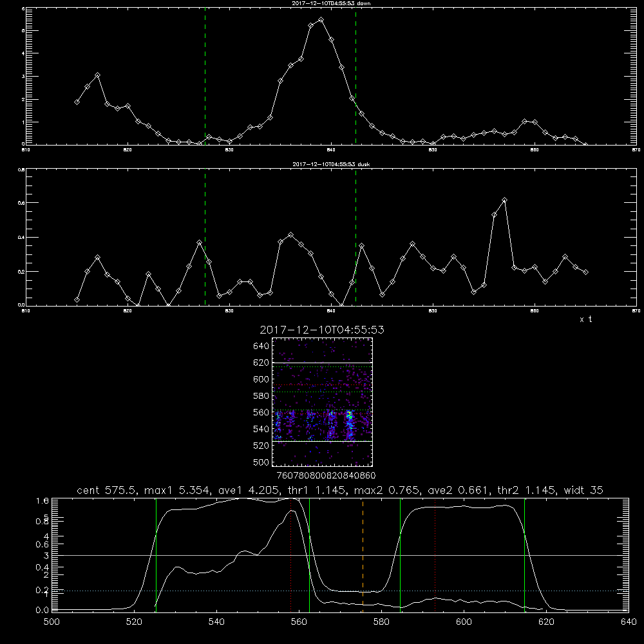
Task: Click the dusk plot '830' x-axis tick label
Action: (x=229, y=311)
